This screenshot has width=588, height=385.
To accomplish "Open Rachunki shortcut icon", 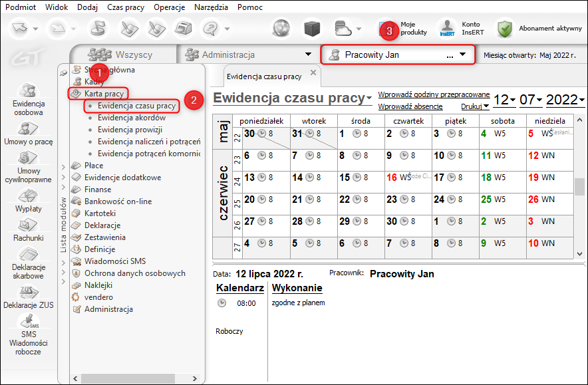I will pos(28,225).
